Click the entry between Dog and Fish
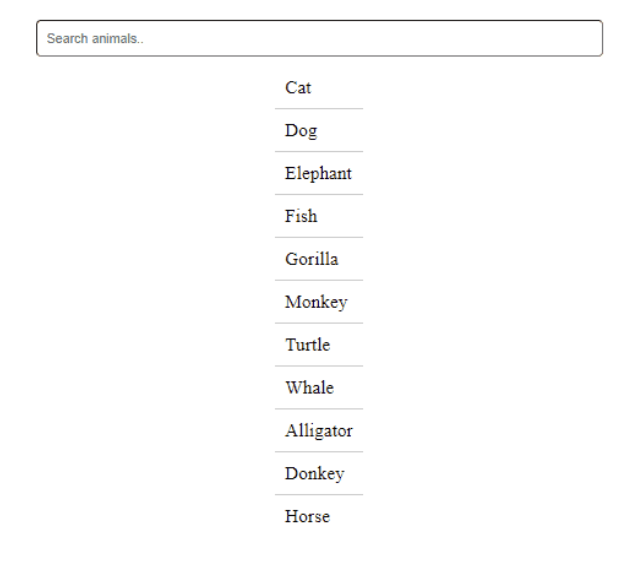Viewport: 637px width, 569px height. pos(318,174)
